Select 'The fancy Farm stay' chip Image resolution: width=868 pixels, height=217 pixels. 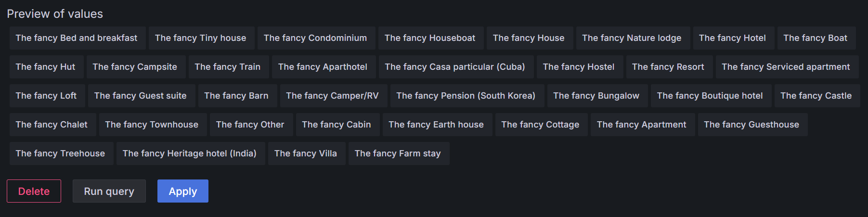[397, 153]
